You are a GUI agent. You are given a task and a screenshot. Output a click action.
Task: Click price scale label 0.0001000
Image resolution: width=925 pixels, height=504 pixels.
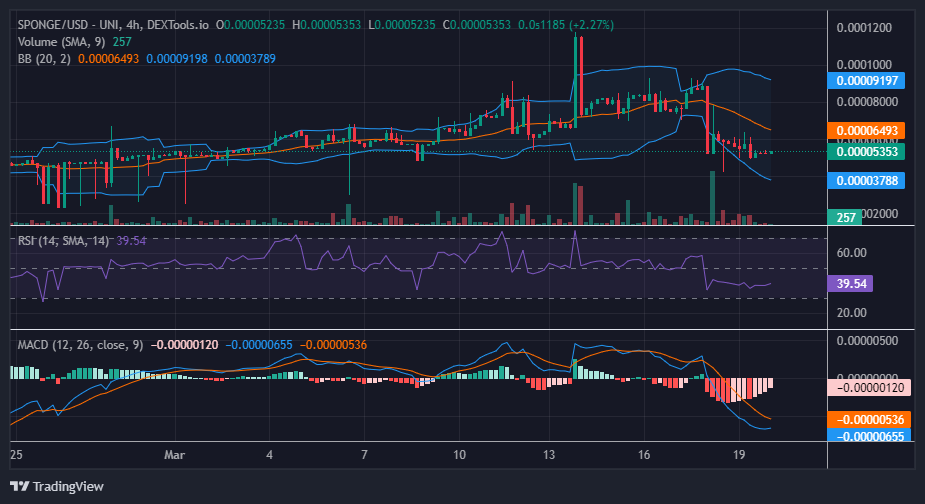(x=864, y=64)
